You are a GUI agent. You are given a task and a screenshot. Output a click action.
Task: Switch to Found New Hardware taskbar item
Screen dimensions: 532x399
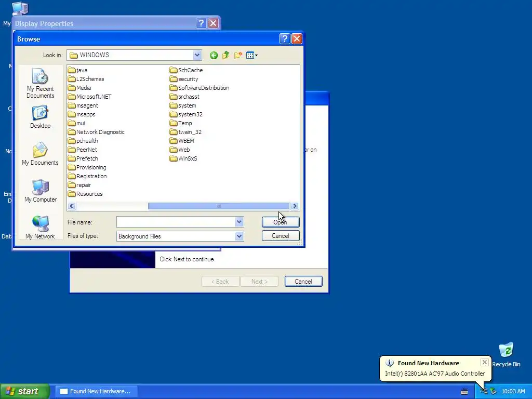(x=96, y=391)
